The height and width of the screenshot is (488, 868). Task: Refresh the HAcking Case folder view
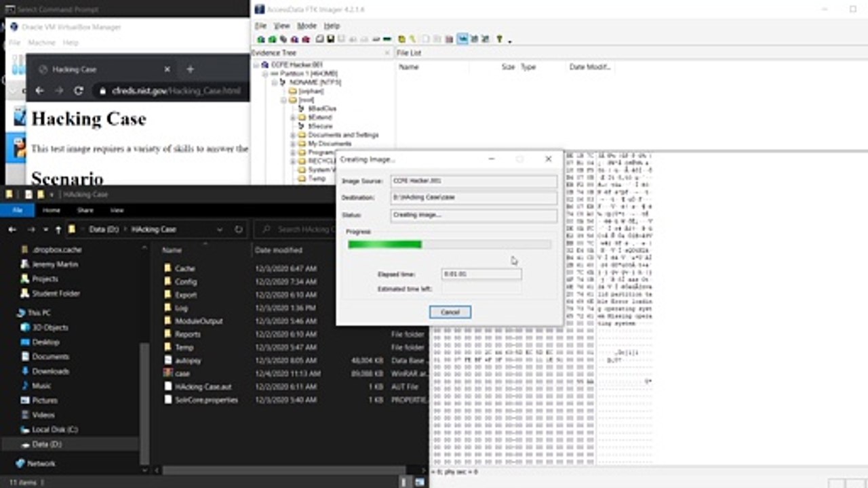click(x=239, y=230)
